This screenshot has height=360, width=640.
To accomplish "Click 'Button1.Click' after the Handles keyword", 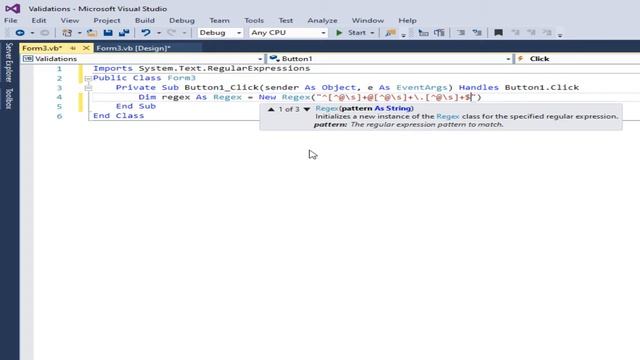I will [542, 87].
